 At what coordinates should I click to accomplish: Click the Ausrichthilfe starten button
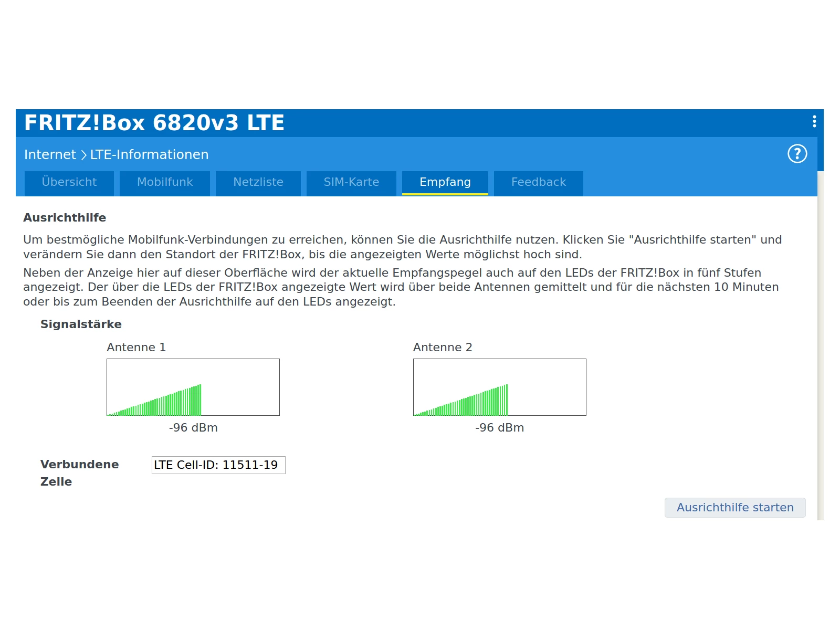pyautogui.click(x=735, y=508)
